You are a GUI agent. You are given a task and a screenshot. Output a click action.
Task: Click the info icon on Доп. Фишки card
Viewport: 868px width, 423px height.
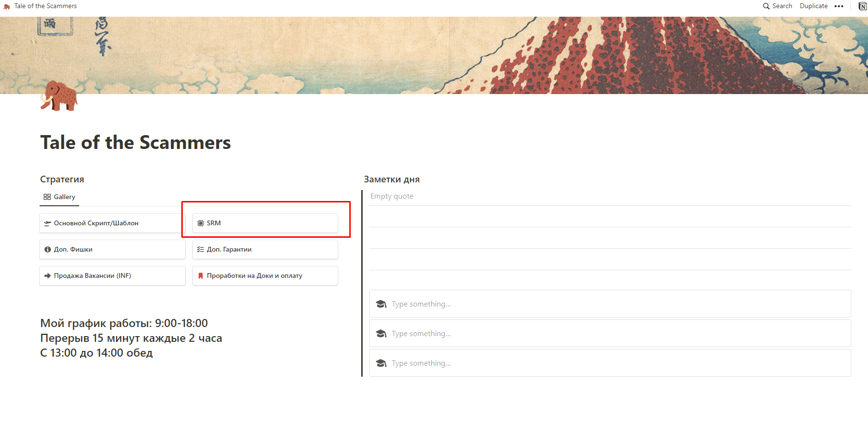48,249
